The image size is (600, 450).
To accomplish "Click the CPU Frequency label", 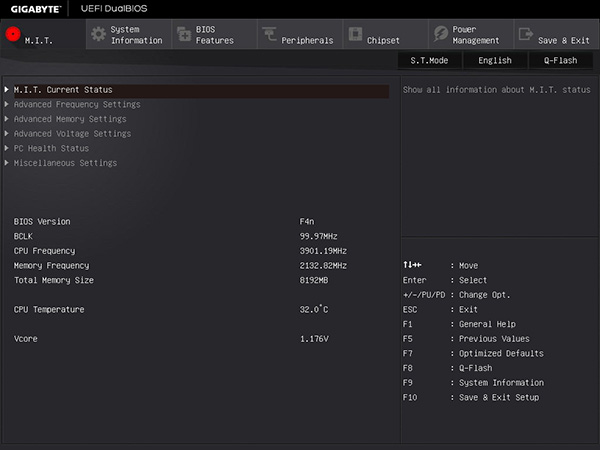I will [x=44, y=251].
